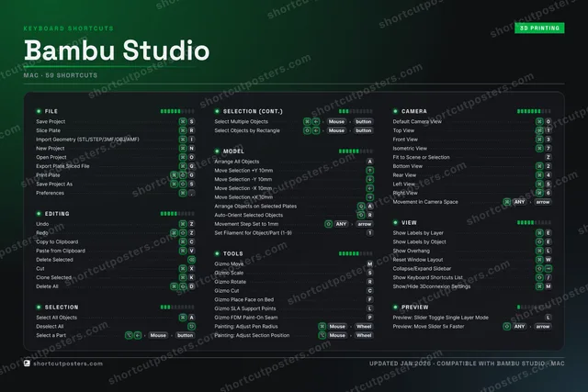The image size is (588, 392).
Task: Click the 'Gizmo Place Face on Bed' text
Action: click(244, 300)
